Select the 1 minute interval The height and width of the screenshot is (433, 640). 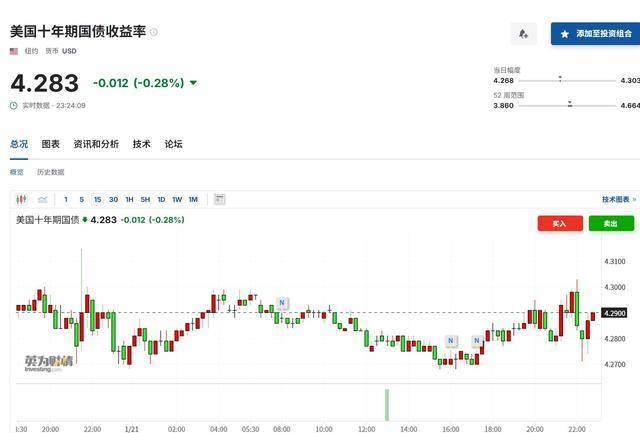tap(66, 199)
